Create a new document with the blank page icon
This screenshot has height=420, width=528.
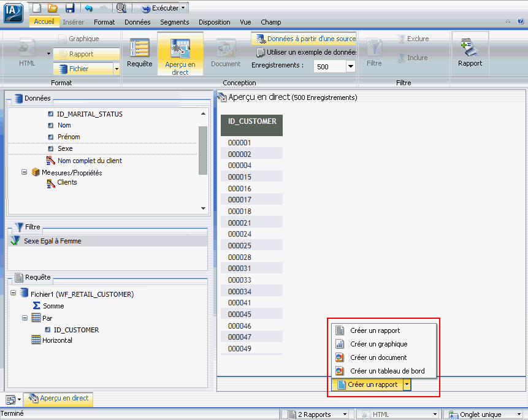[37, 8]
